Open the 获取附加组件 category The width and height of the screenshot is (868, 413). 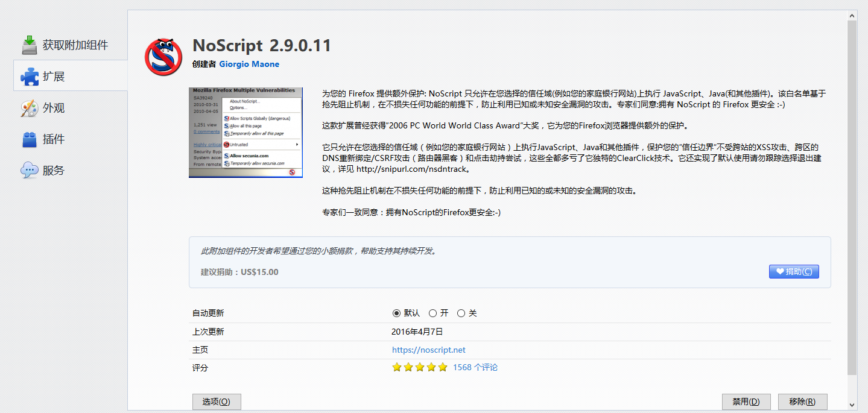point(70,45)
